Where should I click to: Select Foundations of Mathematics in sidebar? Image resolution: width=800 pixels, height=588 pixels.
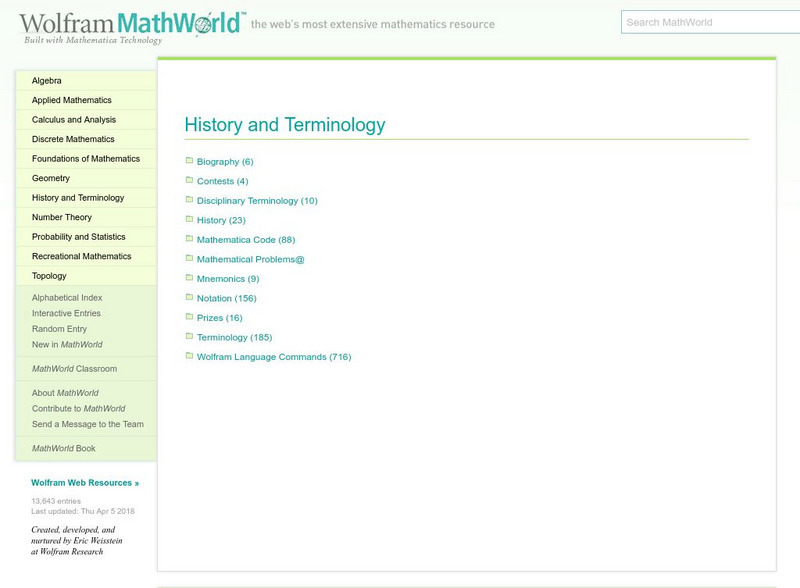[86, 159]
